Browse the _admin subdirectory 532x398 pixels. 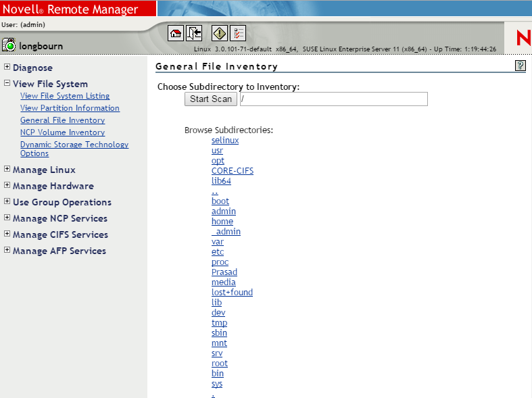pos(226,232)
